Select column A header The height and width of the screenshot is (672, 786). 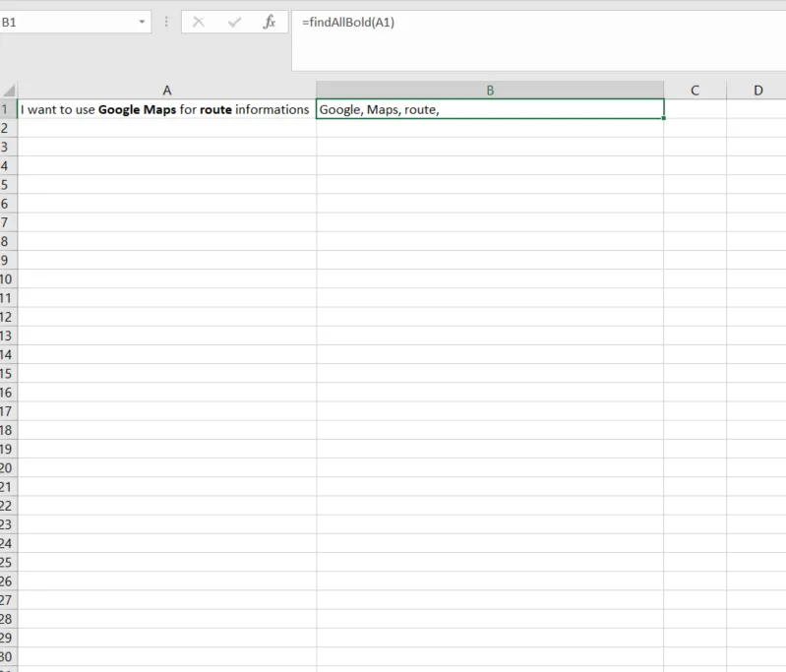[167, 91]
